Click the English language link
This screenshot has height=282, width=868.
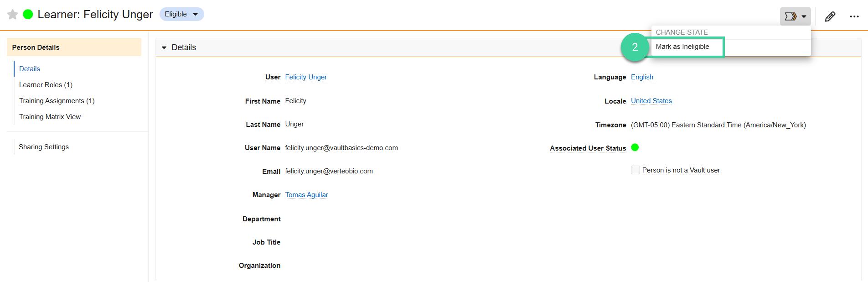point(642,77)
